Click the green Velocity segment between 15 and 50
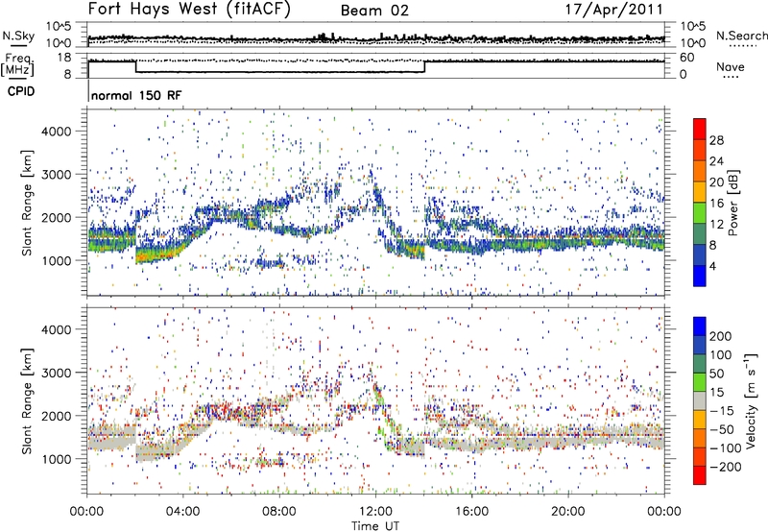This screenshot has height=532, width=768. coord(700,382)
